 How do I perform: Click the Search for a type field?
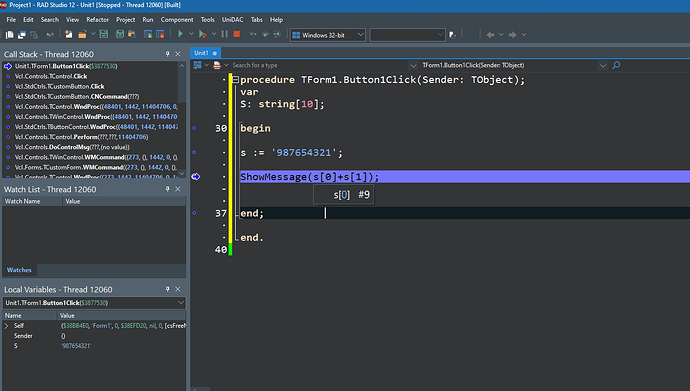tap(319, 65)
